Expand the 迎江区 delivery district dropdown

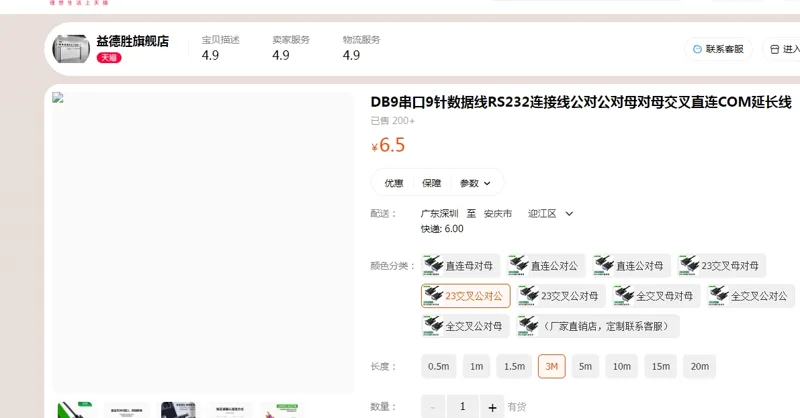(x=551, y=214)
